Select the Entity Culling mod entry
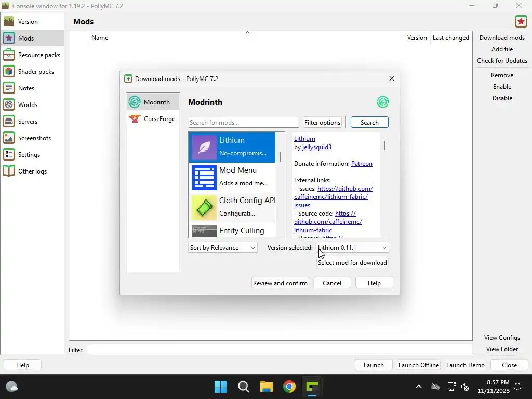The width and height of the screenshot is (532, 399). (x=233, y=231)
